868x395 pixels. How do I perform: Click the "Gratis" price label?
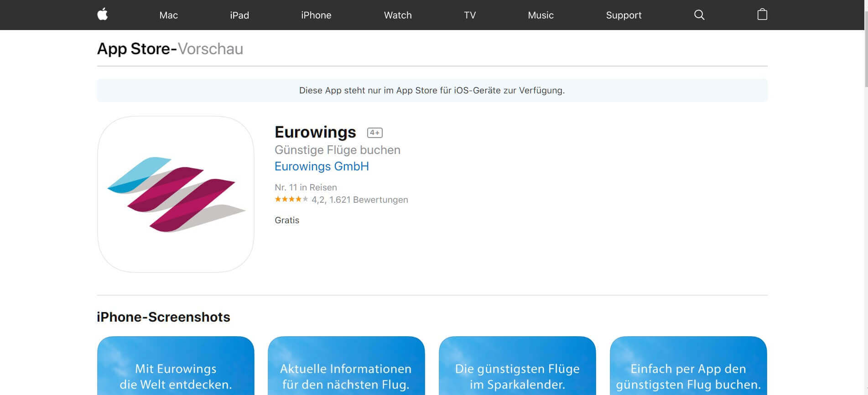pyautogui.click(x=287, y=220)
